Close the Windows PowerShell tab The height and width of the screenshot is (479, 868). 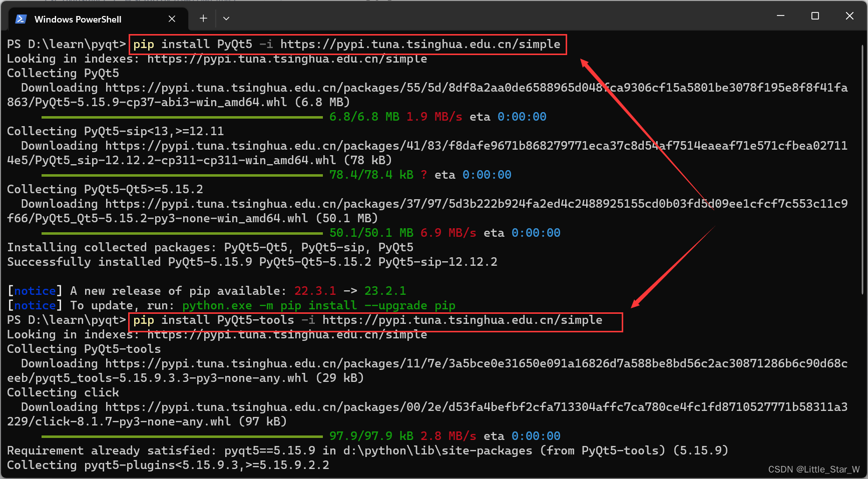[x=172, y=19]
